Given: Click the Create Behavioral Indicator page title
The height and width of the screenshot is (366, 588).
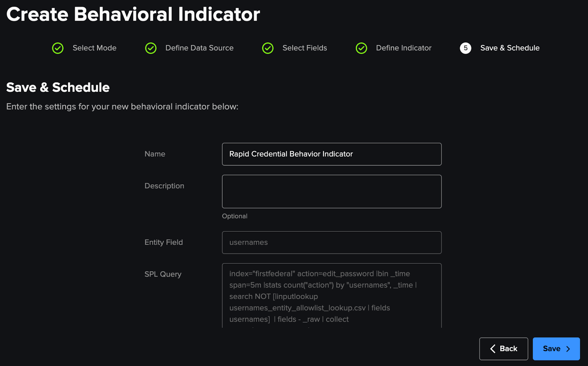Looking at the screenshot, I should [132, 14].
